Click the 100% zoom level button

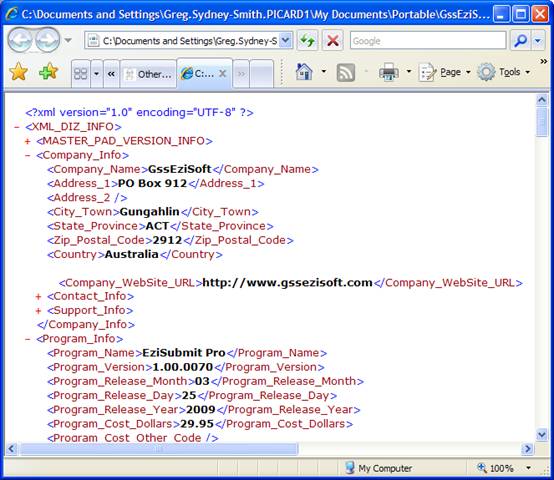(496, 468)
